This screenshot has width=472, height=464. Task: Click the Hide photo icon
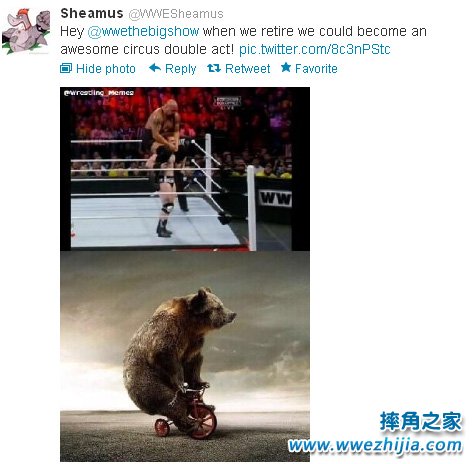click(x=66, y=68)
